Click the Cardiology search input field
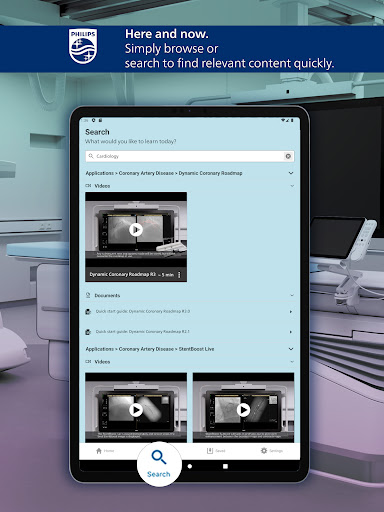This screenshot has height=512, width=384. click(189, 156)
